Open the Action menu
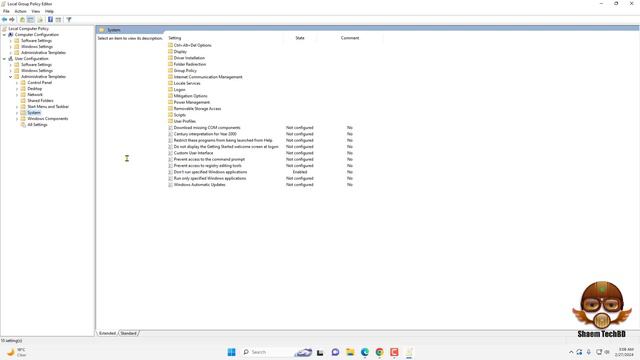The image size is (640, 360). (x=20, y=11)
